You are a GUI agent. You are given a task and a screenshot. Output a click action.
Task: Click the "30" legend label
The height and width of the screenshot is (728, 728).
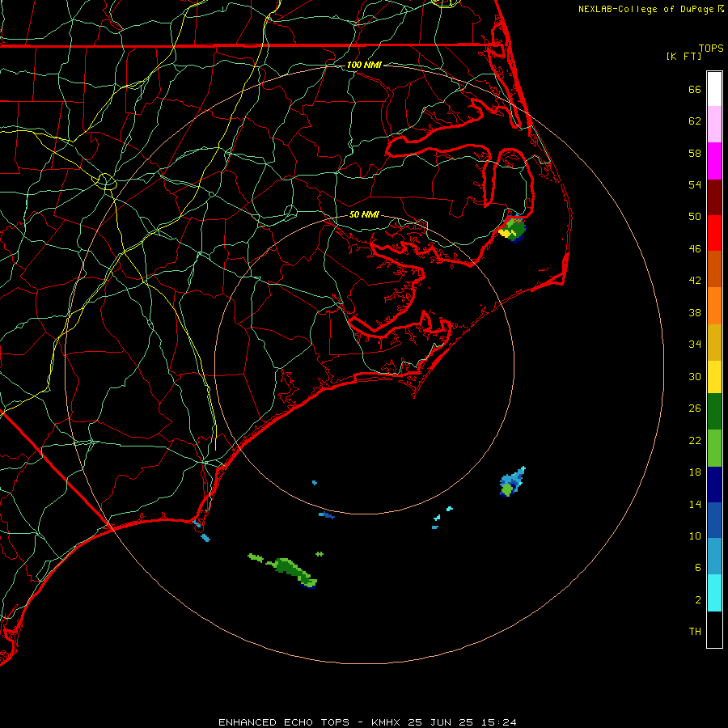695,376
